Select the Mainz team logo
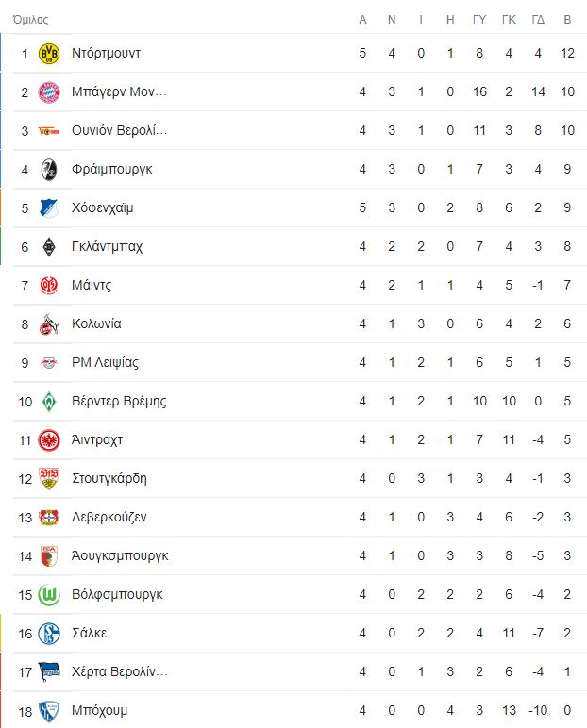 point(49,286)
